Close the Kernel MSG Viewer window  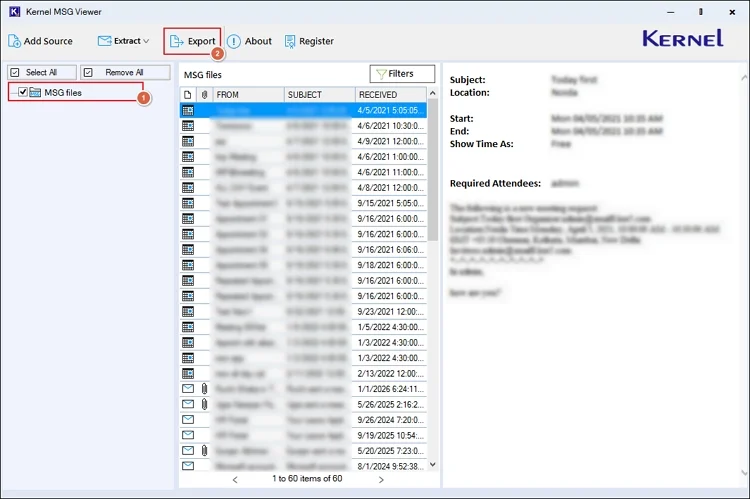click(x=732, y=12)
